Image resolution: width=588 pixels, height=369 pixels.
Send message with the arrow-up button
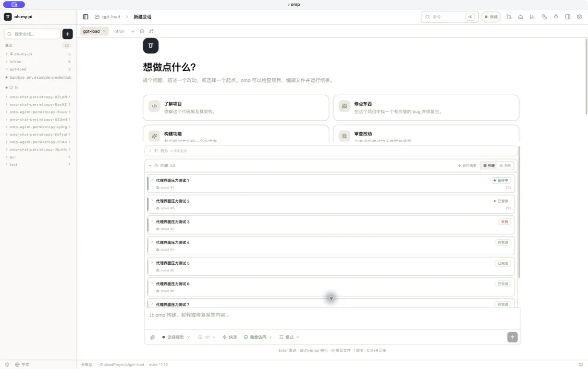click(x=513, y=337)
